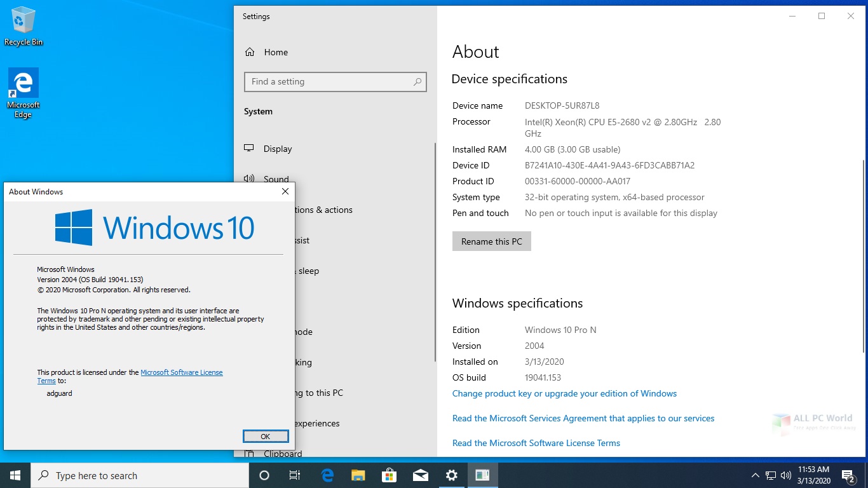Open File Explorer from taskbar
868x488 pixels.
[358, 475]
